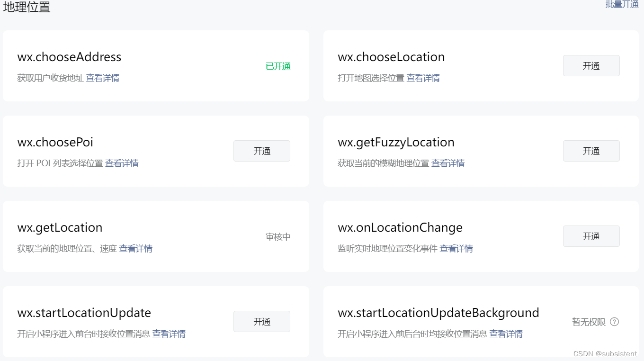Open 查看详情 for wx.choosePoi
Viewport: 644px width, 361px height.
(122, 163)
